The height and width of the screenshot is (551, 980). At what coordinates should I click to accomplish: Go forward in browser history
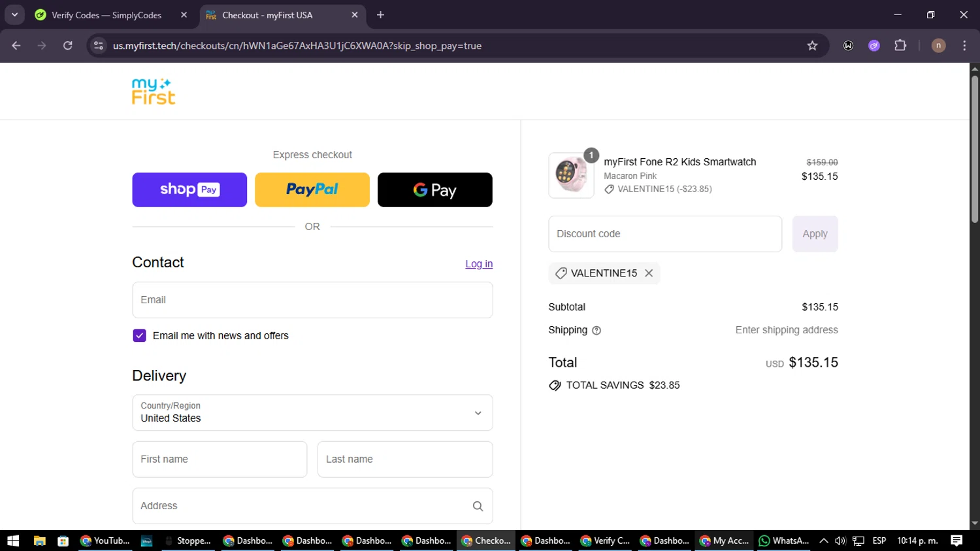[x=42, y=46]
